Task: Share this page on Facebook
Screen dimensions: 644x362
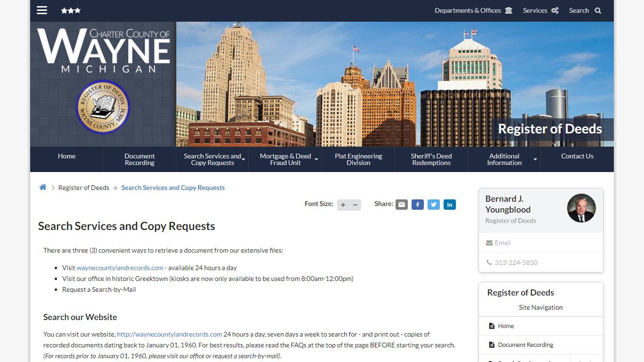Action: pos(417,204)
